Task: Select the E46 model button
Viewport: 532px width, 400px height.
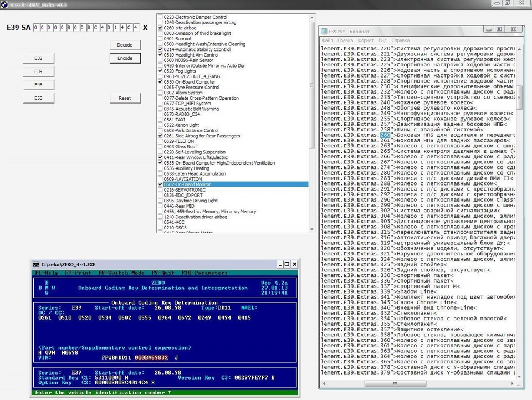Action: click(38, 85)
